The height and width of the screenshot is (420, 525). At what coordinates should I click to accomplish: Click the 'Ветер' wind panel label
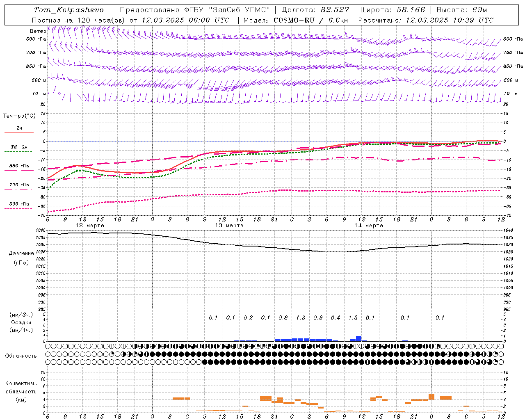tap(38, 31)
